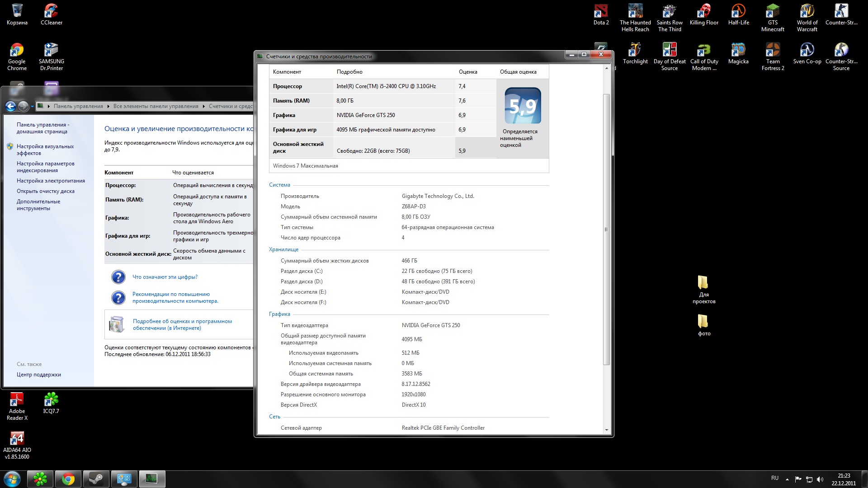This screenshot has height=488, width=868.
Task: Click 'Открыть очистку диска' link
Action: (46, 191)
